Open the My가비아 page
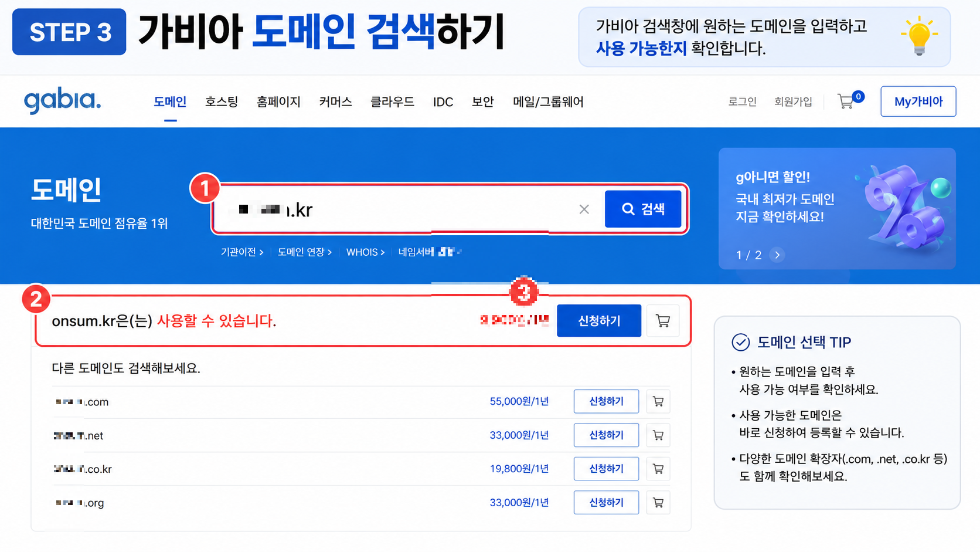The image size is (980, 552). click(x=918, y=101)
